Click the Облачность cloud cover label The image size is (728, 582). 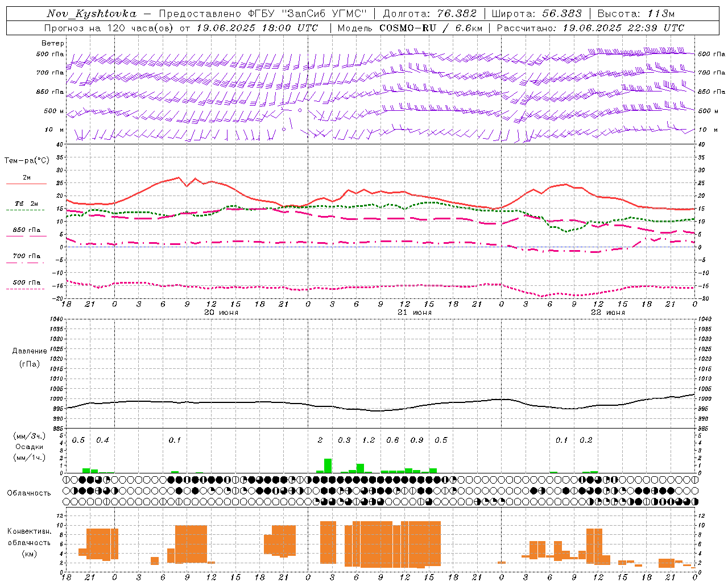click(29, 493)
